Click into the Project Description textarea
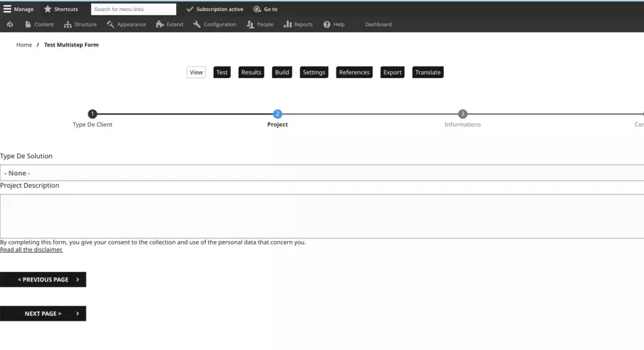Viewport: 644px width, 350px height. 322,216
